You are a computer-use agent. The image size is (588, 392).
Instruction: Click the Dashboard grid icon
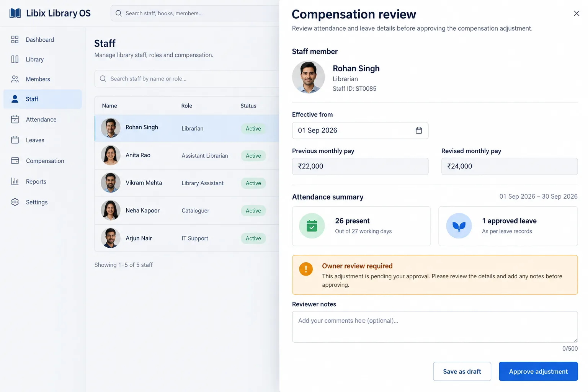[15, 39]
